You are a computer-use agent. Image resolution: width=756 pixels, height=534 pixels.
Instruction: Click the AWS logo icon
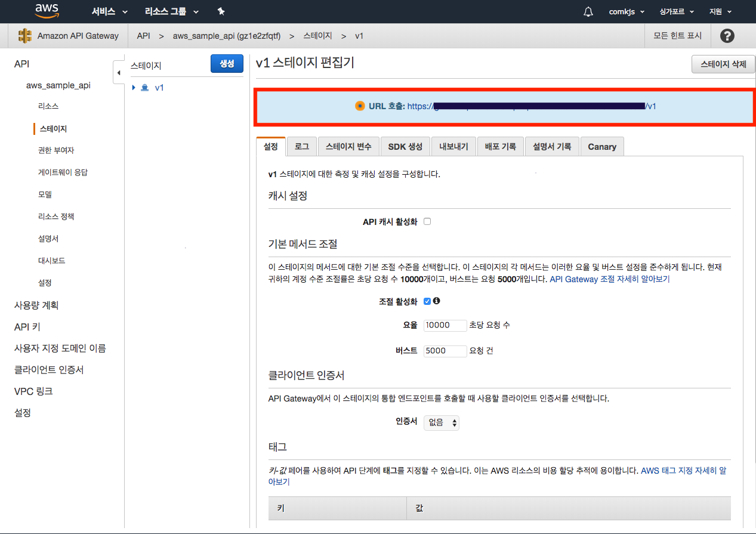pos(47,11)
